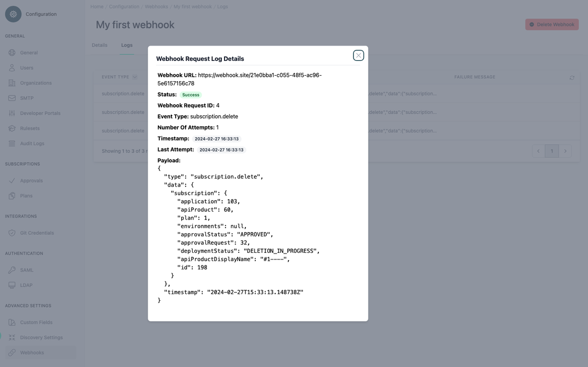Viewport: 588px width, 367px height.
Task: Select the SAML key icon
Action: coord(9,268)
